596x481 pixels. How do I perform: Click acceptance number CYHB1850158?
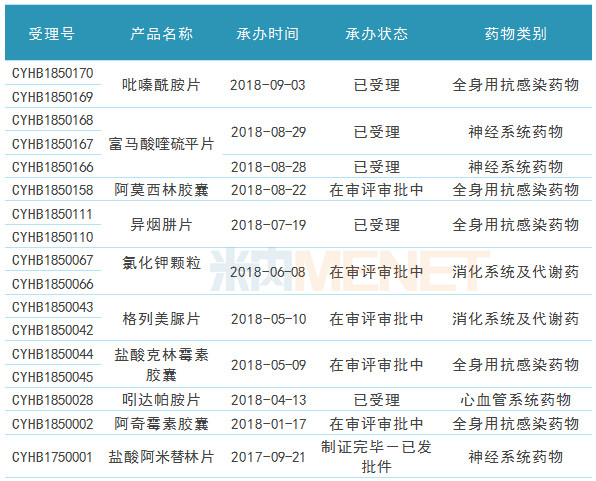coord(52,190)
